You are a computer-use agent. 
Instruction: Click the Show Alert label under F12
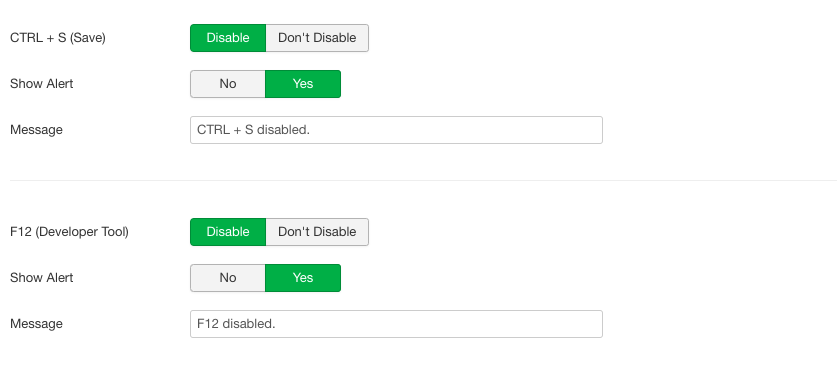tap(42, 277)
